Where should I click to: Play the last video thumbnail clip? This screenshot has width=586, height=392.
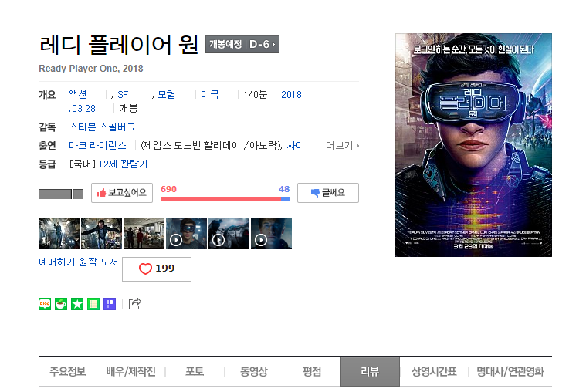tap(271, 234)
